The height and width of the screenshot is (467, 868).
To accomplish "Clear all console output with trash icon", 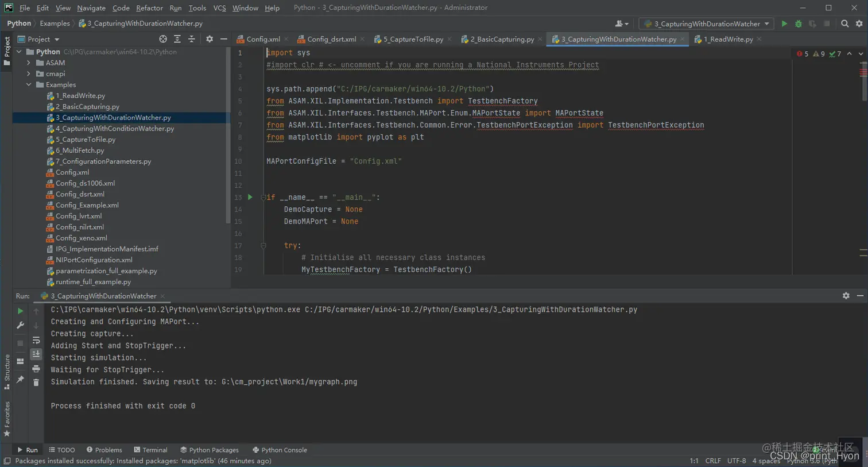I will 36,382.
